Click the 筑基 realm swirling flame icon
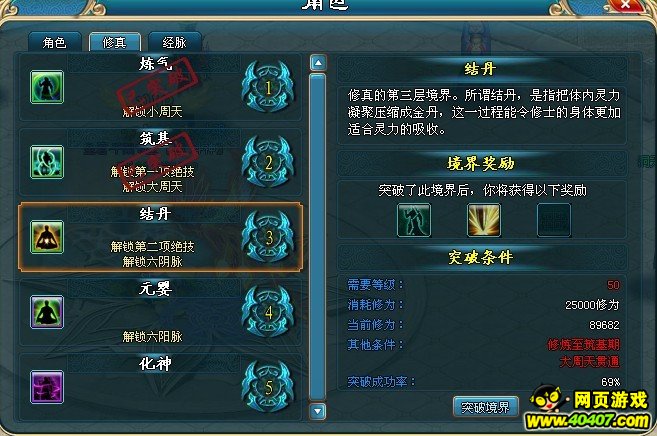The image size is (657, 436). tap(47, 162)
